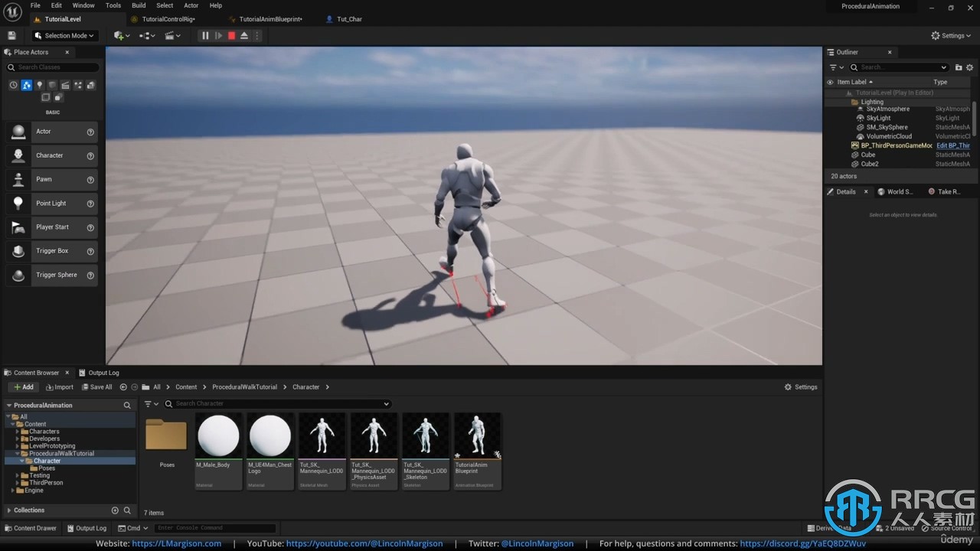Switch to the Tut_Char tab
Screen dimensions: 980x551
click(349, 19)
